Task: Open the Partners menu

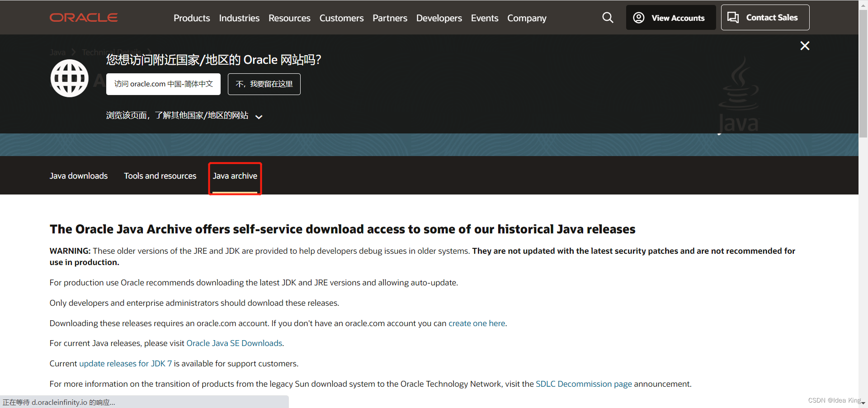Action: coord(390,18)
